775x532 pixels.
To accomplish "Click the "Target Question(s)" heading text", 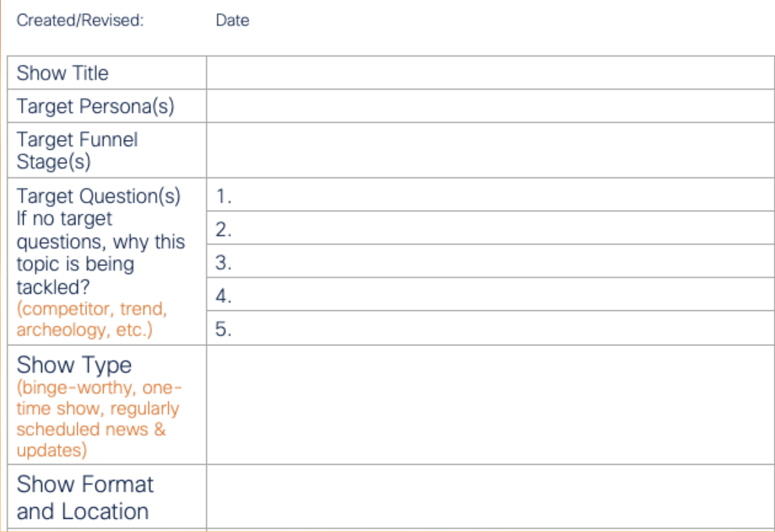I will (98, 196).
